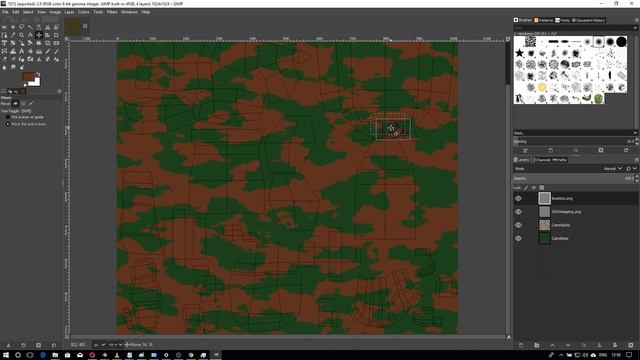Select the Pencil tool
Viewport: 640px width, 360px height.
pyautogui.click(x=47, y=51)
